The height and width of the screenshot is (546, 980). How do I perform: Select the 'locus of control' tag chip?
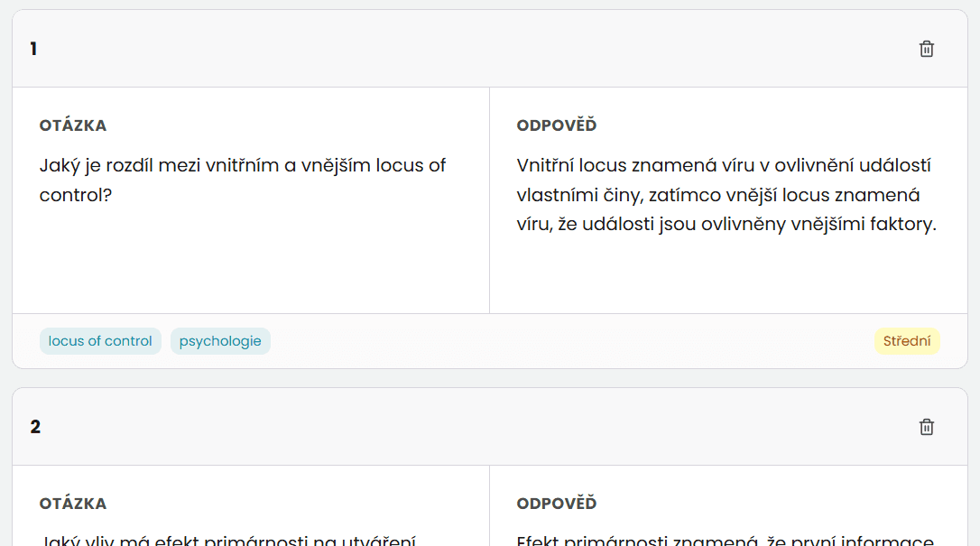tap(100, 341)
